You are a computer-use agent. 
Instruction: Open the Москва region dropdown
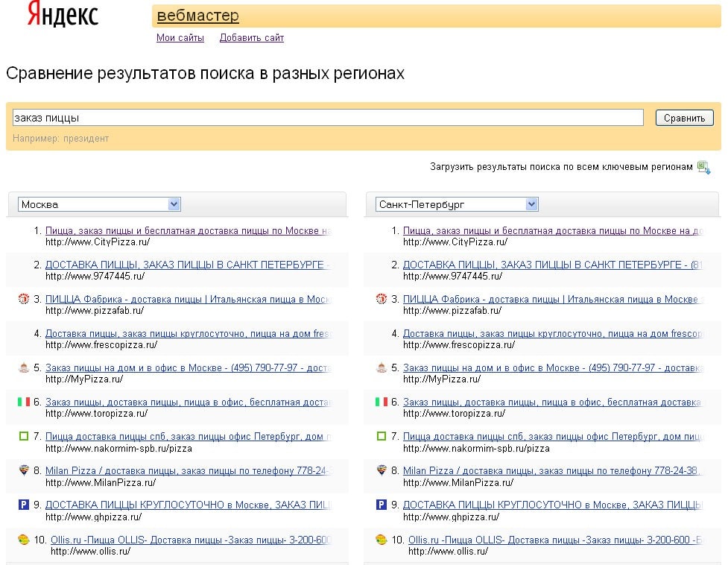click(x=99, y=204)
